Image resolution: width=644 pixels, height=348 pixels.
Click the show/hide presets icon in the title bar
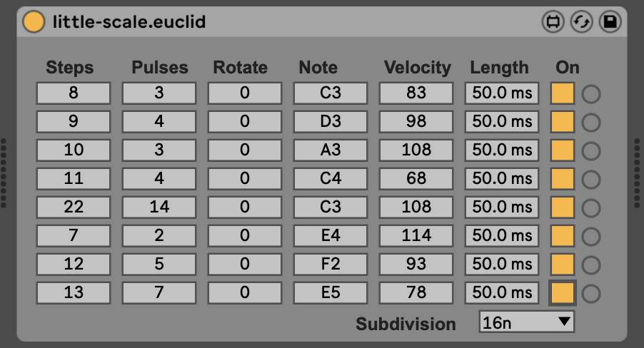552,22
